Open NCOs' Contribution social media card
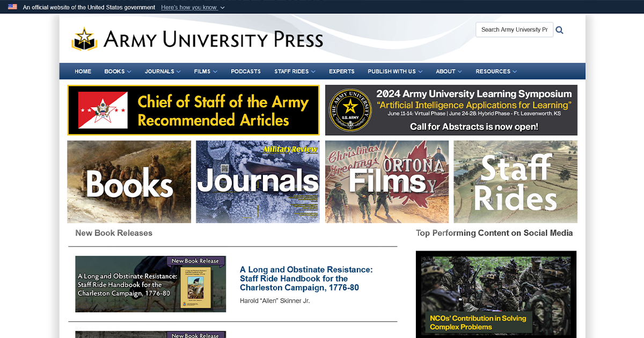Image resolution: width=644 pixels, height=338 pixels. pyautogui.click(x=496, y=295)
